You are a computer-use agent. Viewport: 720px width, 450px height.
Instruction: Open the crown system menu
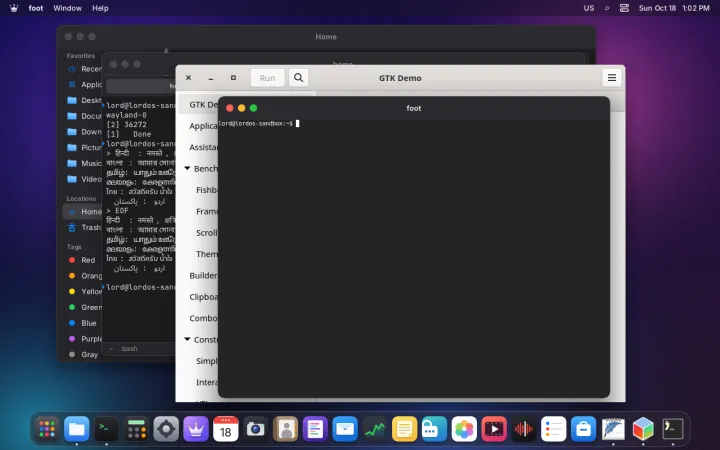[14, 8]
